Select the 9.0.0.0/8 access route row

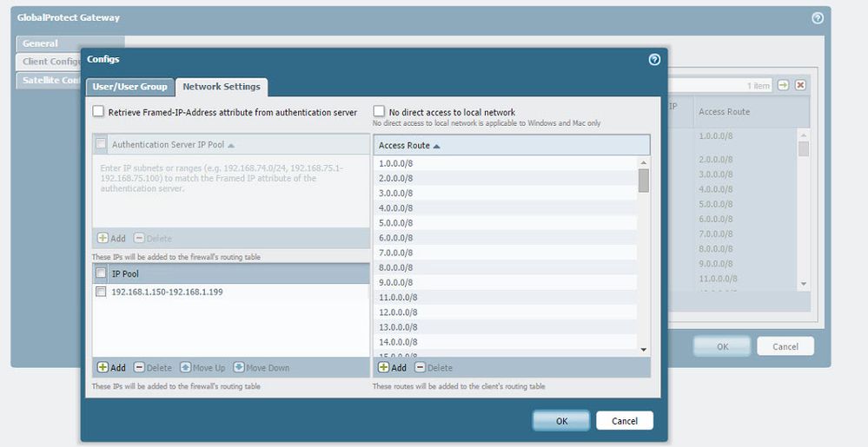click(x=506, y=283)
